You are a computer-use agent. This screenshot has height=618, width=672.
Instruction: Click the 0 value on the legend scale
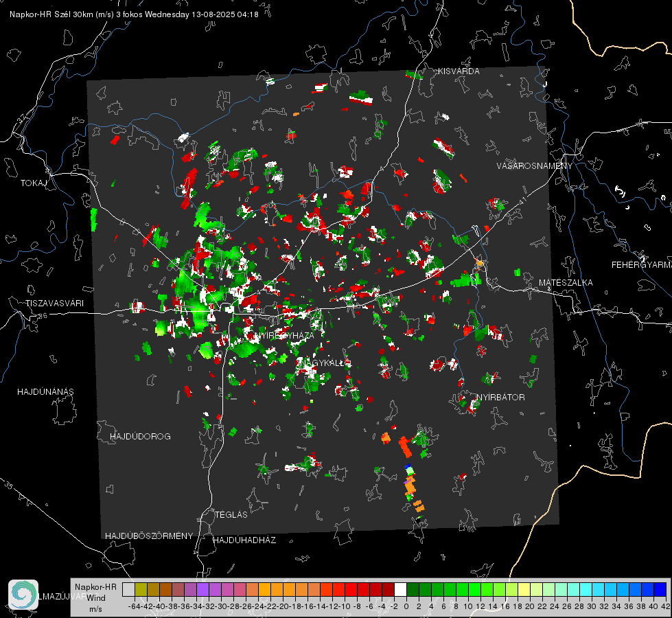pyautogui.click(x=406, y=606)
